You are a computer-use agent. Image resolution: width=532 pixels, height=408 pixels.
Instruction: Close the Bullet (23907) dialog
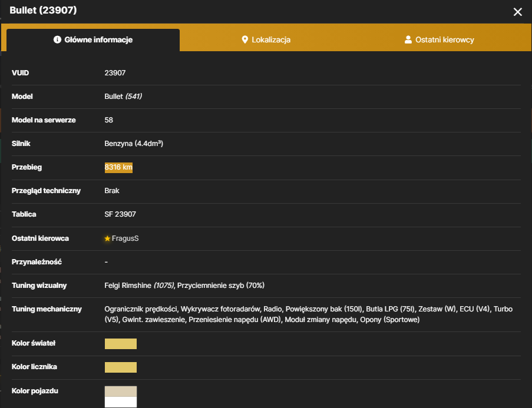(517, 12)
